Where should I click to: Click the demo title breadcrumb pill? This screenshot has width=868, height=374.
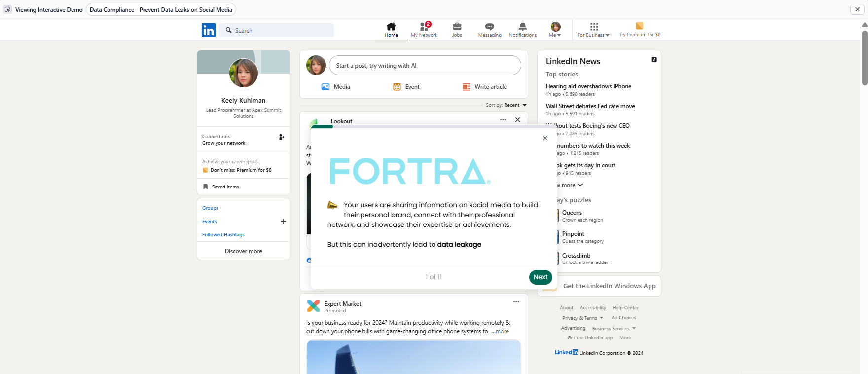click(161, 10)
